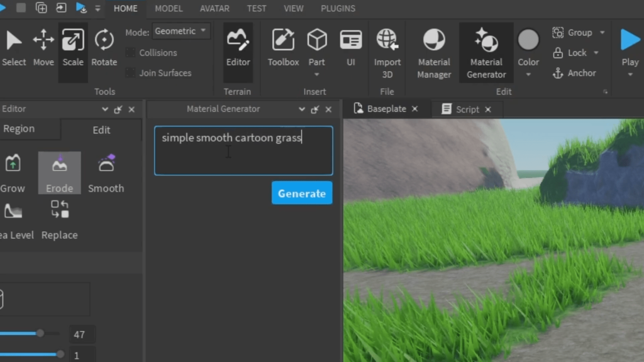This screenshot has width=644, height=362.
Task: Select the Grow terrain tool
Action: [x=13, y=173]
